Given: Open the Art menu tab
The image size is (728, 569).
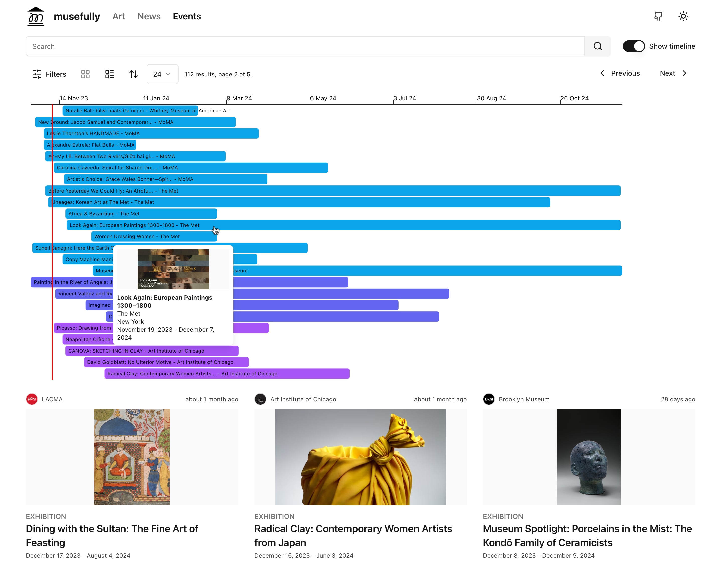Looking at the screenshot, I should tap(119, 17).
